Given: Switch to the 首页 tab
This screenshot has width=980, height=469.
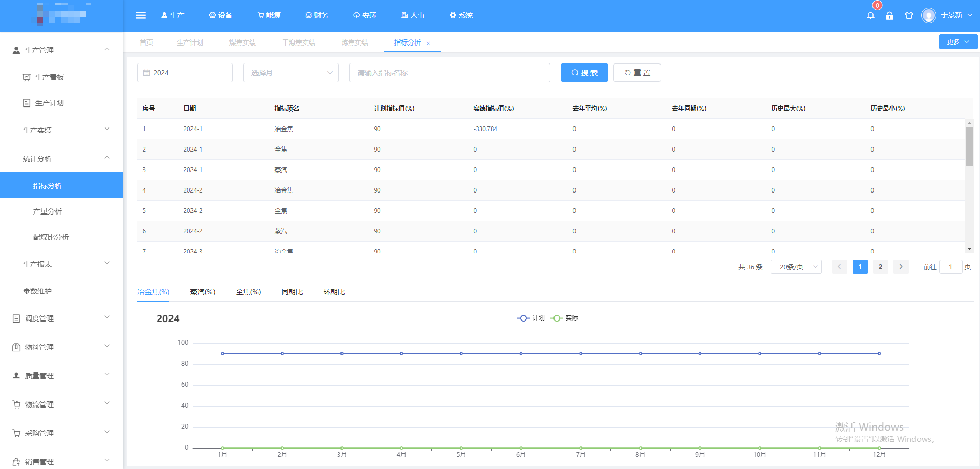Looking at the screenshot, I should 146,42.
